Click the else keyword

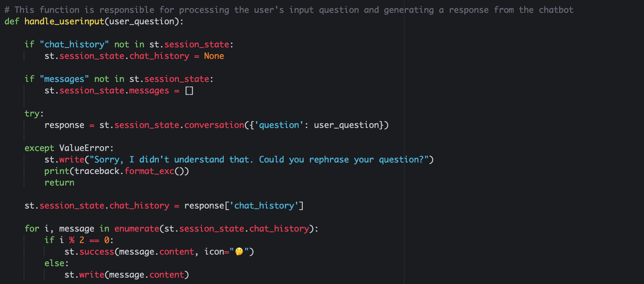click(x=54, y=263)
